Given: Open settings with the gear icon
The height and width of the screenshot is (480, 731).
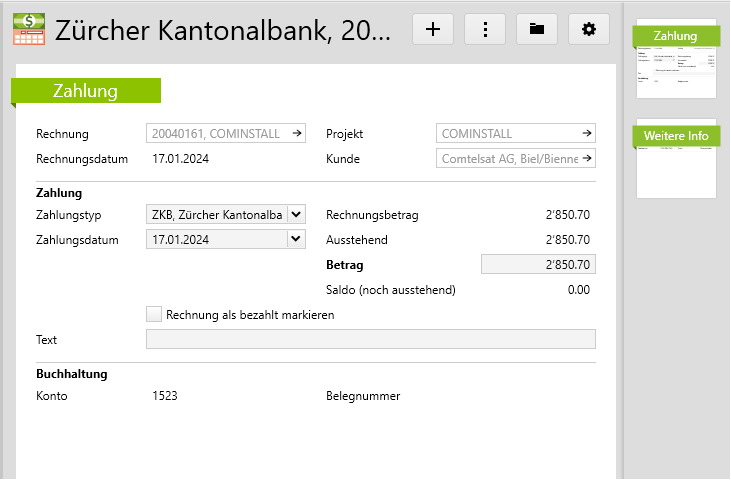Looking at the screenshot, I should (589, 29).
